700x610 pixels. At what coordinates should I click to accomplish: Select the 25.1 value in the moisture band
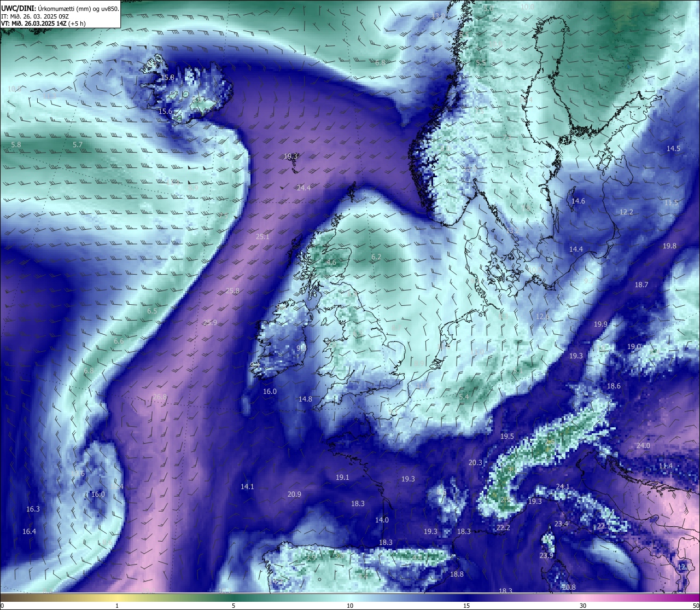point(262,237)
